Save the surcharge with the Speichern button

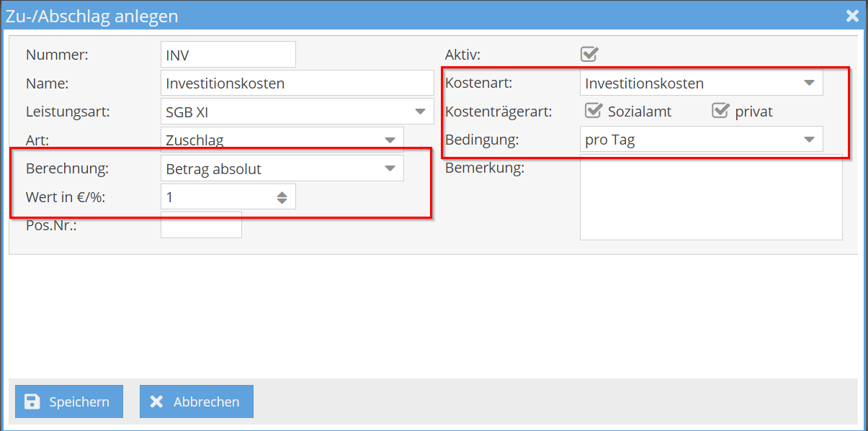tap(68, 401)
